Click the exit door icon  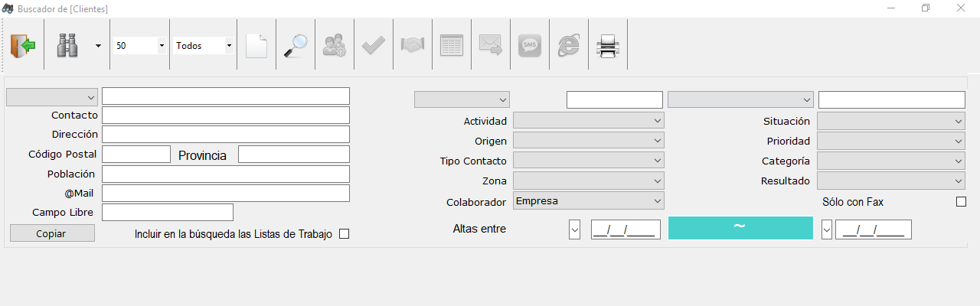pos(23,46)
